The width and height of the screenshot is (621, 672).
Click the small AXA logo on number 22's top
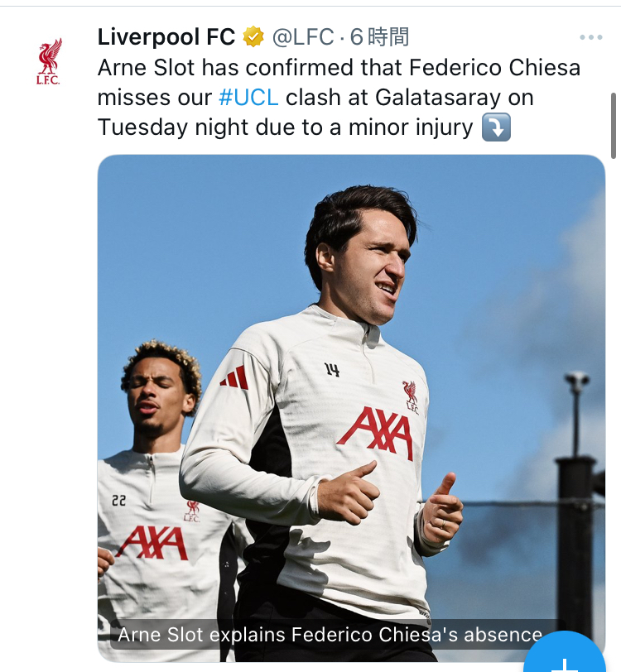click(152, 543)
